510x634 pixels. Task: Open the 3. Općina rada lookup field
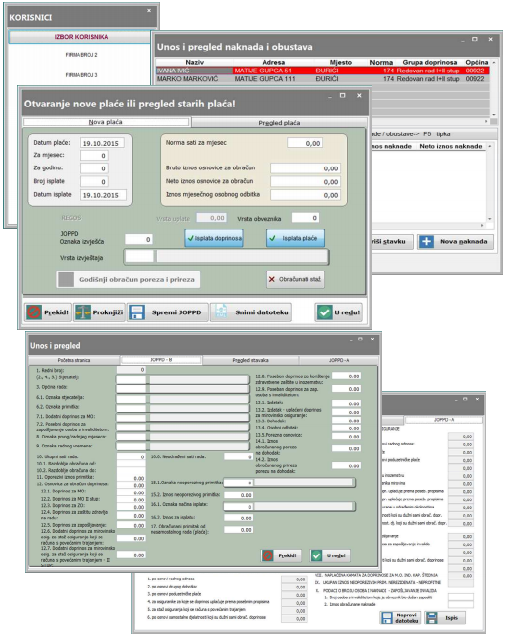tap(183, 389)
